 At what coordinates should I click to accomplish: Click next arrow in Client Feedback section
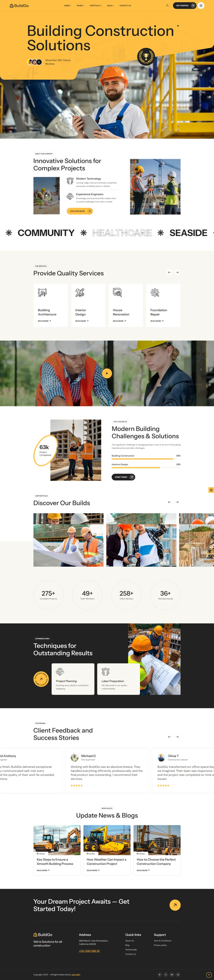pyautogui.click(x=177, y=737)
